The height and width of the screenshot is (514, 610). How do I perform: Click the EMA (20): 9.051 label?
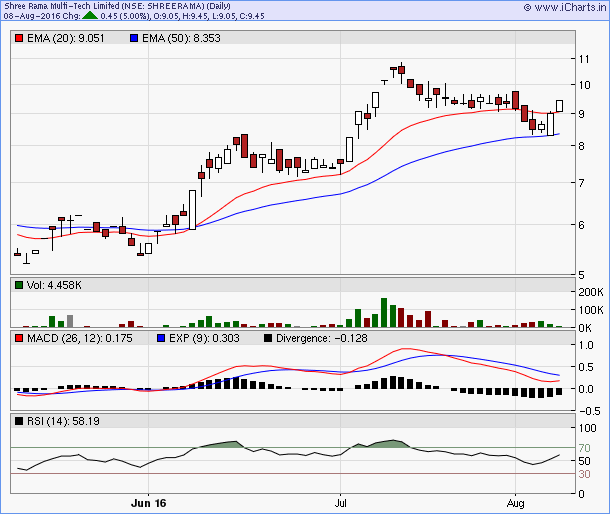pos(66,38)
